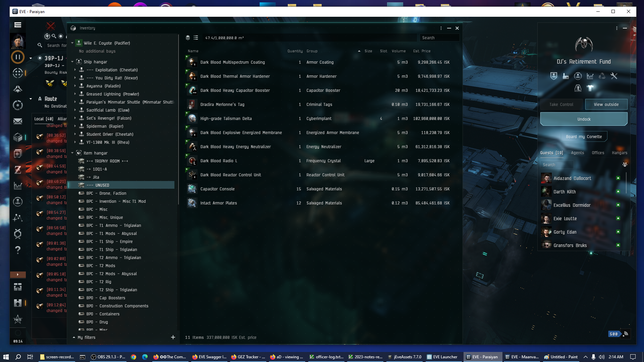644x362 pixels.
Task: Click the skull corporation logo
Action: (584, 44)
